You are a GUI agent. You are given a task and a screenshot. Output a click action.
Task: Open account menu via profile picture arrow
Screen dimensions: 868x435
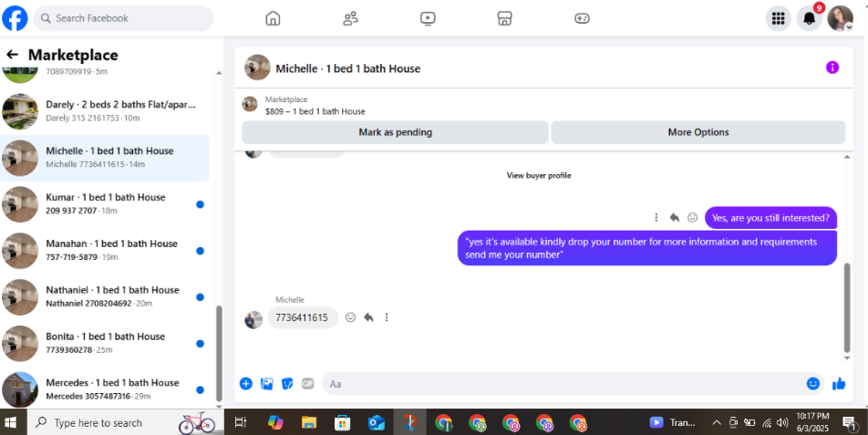click(x=849, y=27)
